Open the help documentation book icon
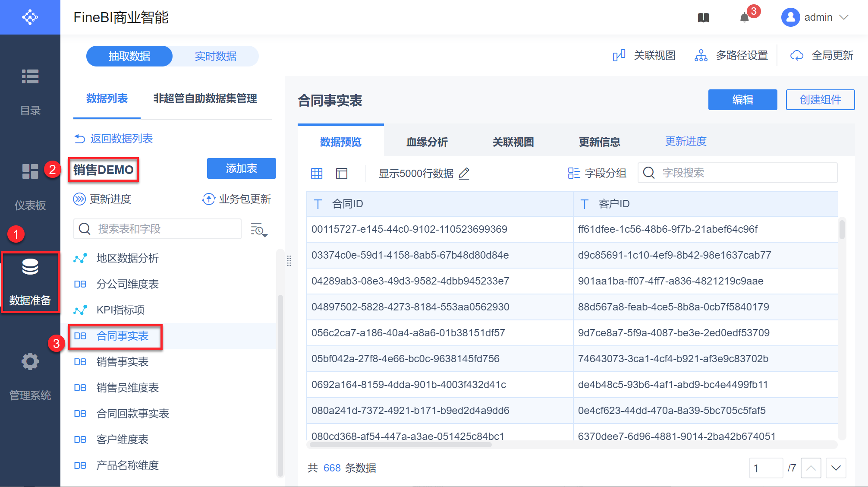Image resolution: width=868 pixels, height=487 pixels. point(703,18)
